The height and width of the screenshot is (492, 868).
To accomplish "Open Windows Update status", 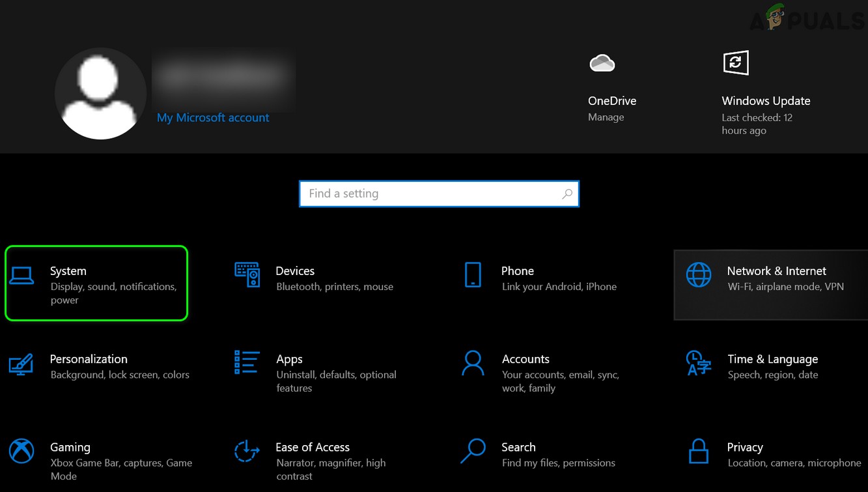I will coord(736,63).
